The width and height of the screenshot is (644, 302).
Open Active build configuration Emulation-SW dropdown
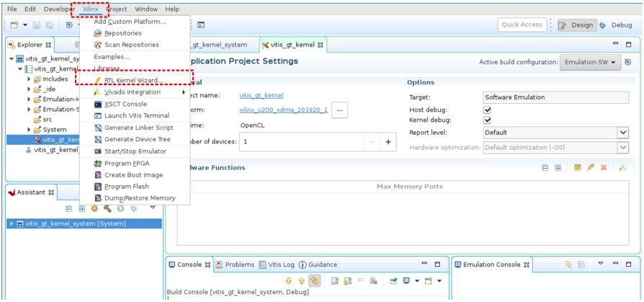[590, 62]
